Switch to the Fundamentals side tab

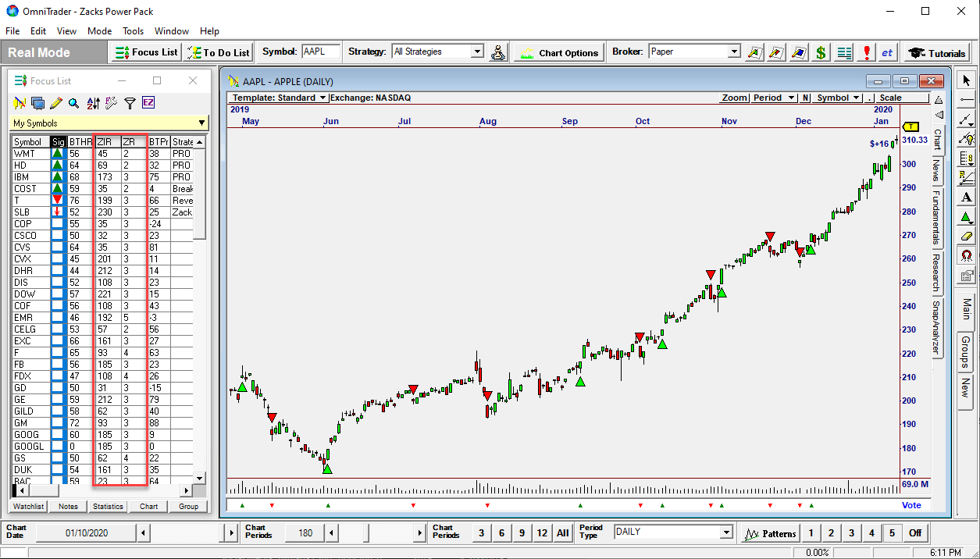pos(937,217)
